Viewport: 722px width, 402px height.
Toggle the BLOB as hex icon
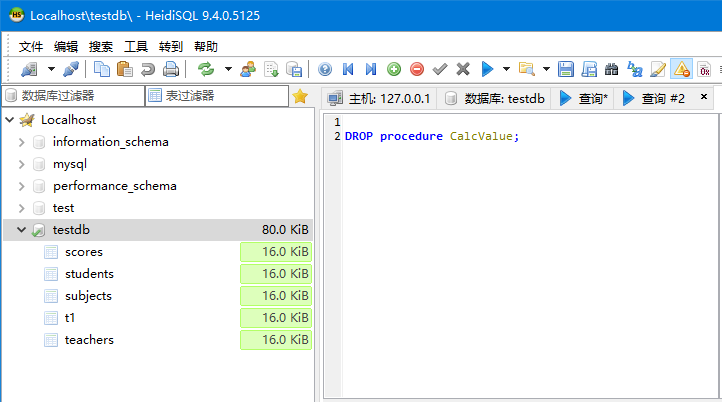[705, 70]
